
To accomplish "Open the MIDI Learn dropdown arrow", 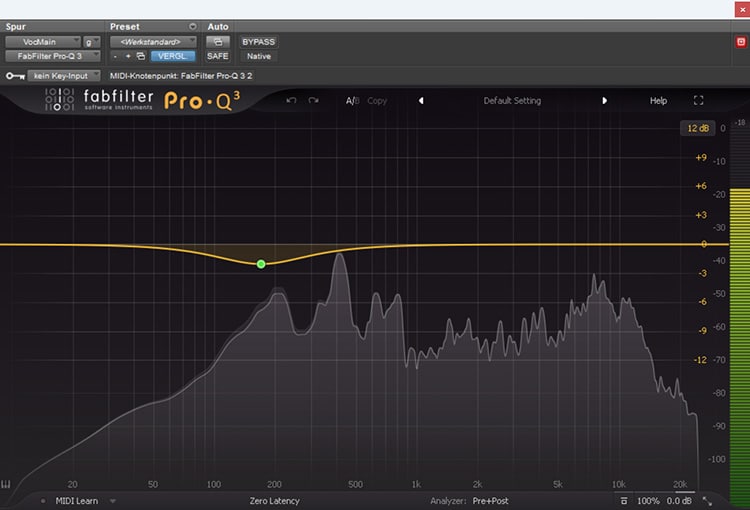I will point(113,501).
